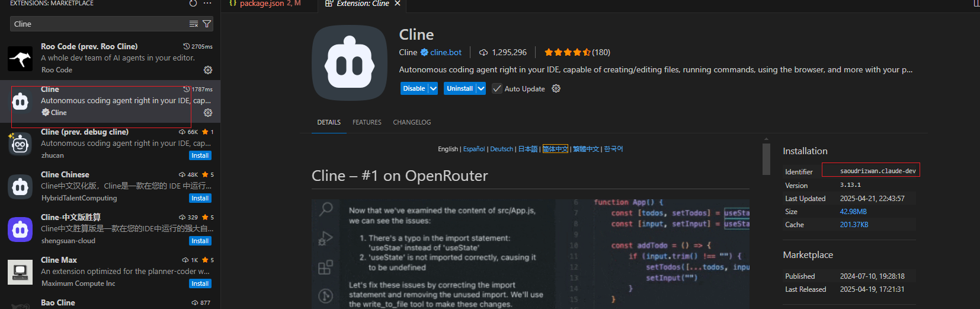
Task: Click the run and debug icon in demo screenshot
Action: pos(326,238)
